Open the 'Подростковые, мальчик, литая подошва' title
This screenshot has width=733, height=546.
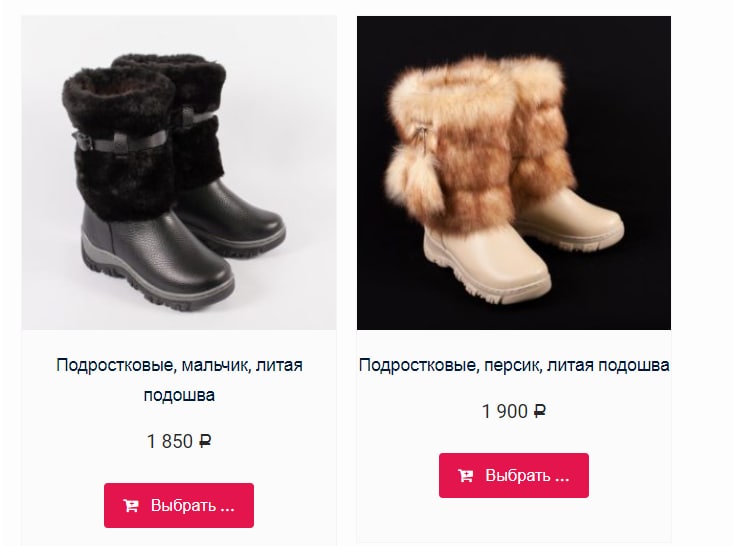[179, 380]
